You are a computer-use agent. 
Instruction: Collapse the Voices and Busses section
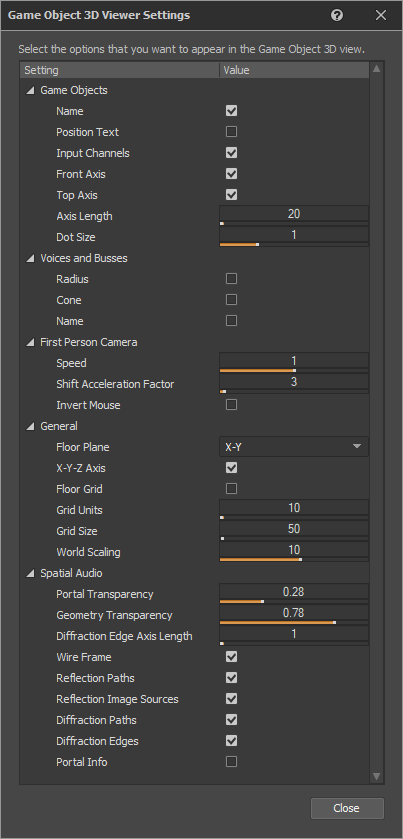pyautogui.click(x=31, y=258)
